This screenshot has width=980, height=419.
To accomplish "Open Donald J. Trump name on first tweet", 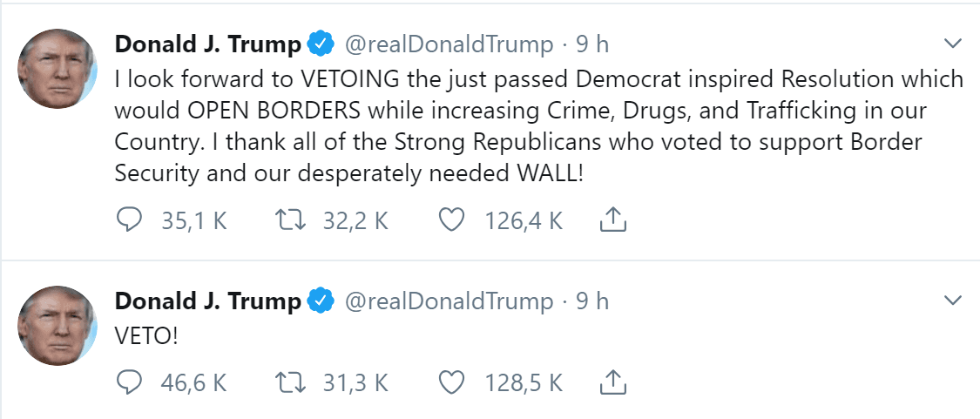I will (208, 45).
